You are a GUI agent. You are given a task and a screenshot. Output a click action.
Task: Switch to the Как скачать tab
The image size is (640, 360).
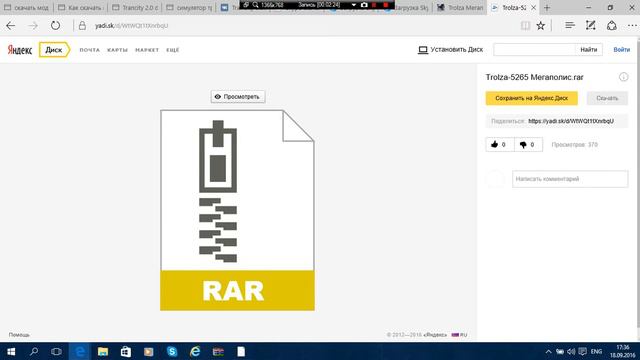pyautogui.click(x=81, y=7)
